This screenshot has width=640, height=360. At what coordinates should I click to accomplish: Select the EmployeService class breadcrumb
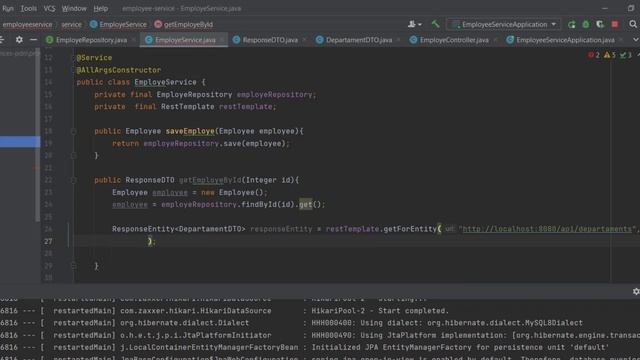tap(118, 24)
